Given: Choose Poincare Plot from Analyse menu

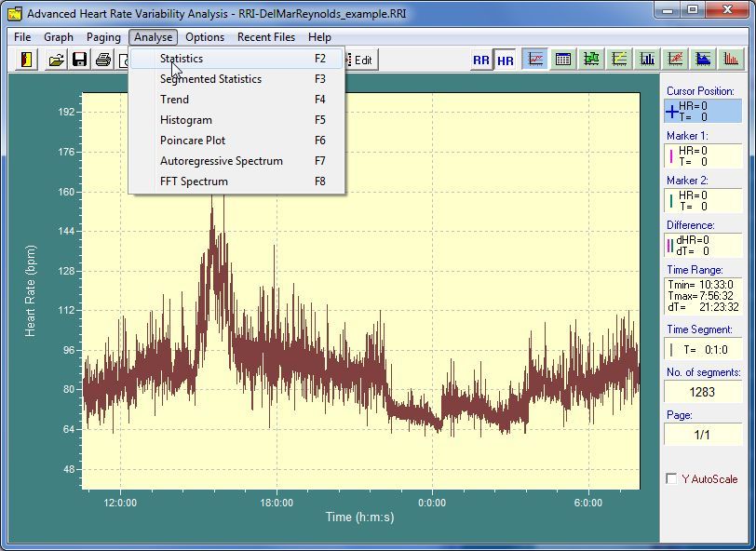Looking at the screenshot, I should coord(193,141).
